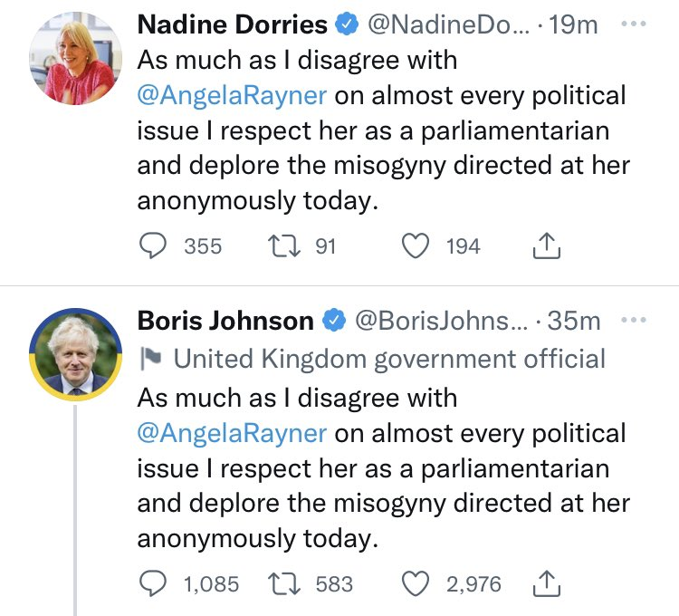Reply to Boris Johnson's tweet

tap(152, 585)
